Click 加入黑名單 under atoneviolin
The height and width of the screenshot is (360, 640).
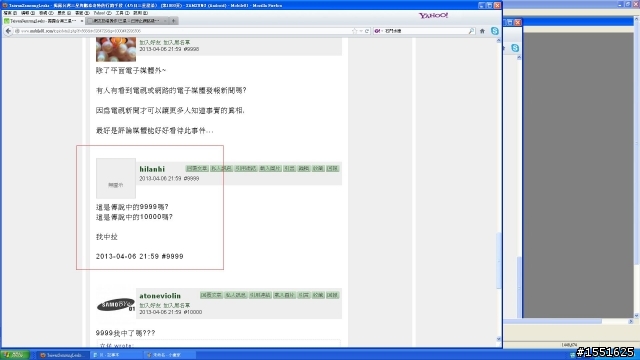177,305
